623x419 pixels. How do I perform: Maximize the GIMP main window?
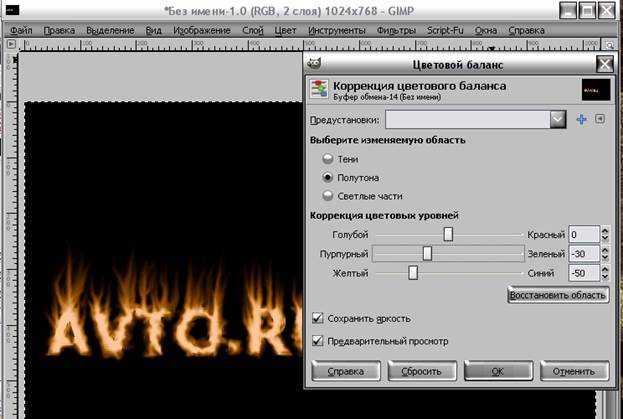587,10
